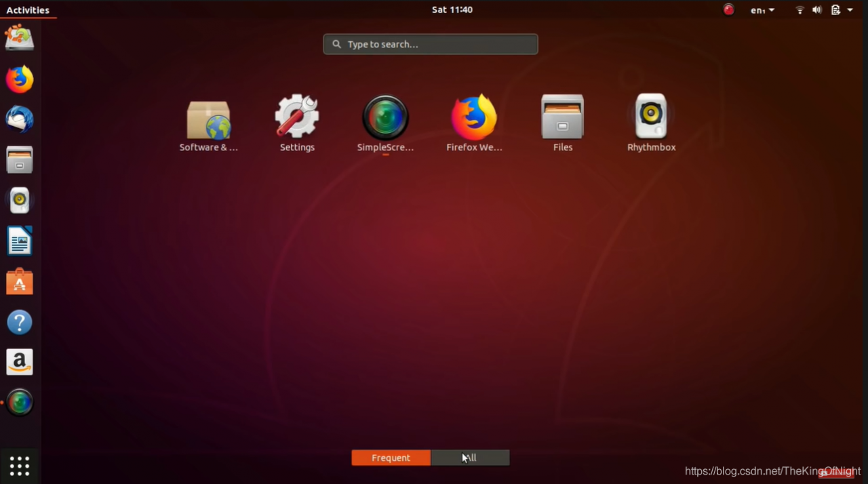
Task: Open LibreOffice Writer from the dock
Action: tap(20, 241)
